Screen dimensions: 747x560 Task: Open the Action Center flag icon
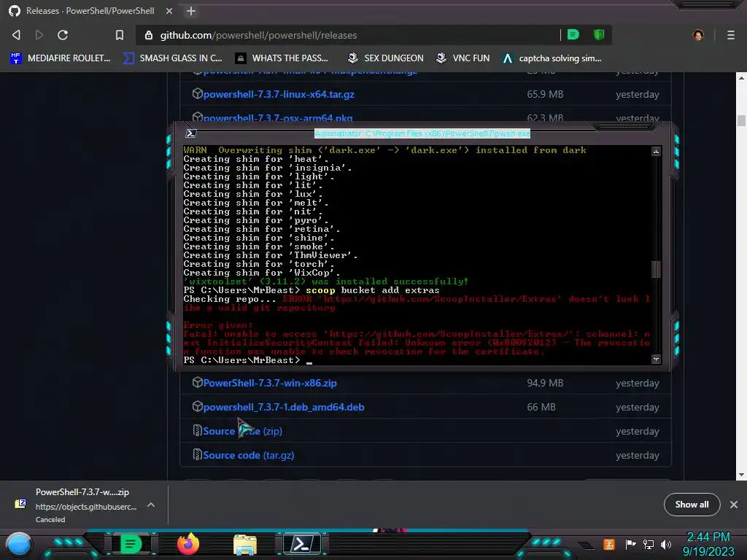[x=630, y=544]
